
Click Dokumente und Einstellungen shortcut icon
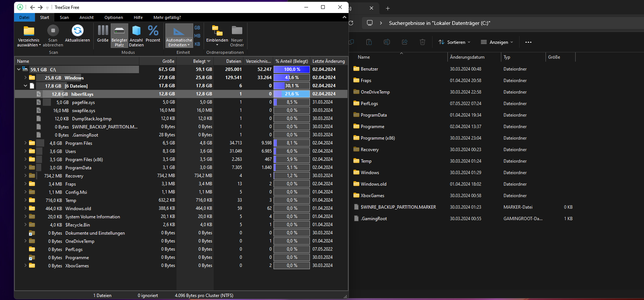[x=32, y=233]
